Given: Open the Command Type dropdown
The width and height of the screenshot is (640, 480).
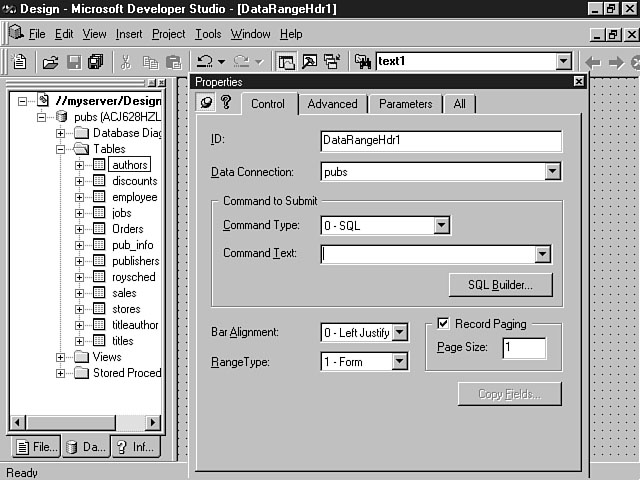Looking at the screenshot, I should [441, 226].
